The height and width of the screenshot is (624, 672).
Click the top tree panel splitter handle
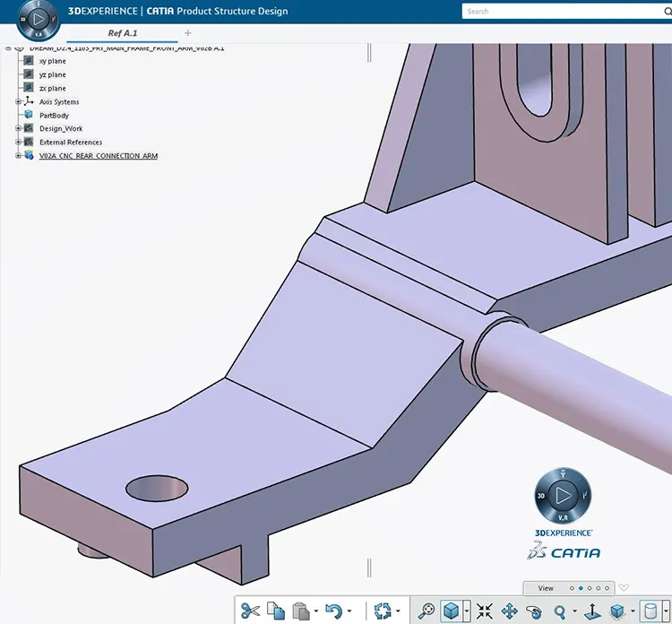[x=369, y=53]
